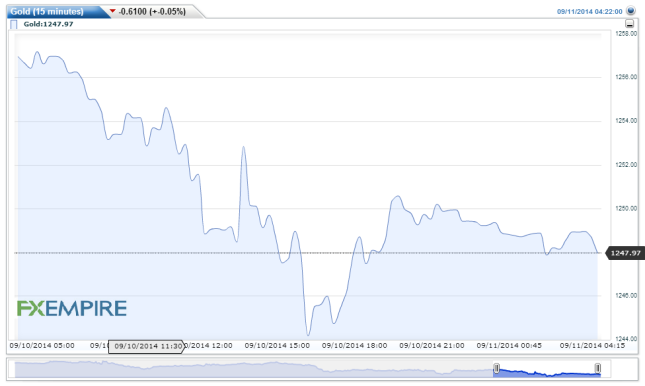Click the Gold:1247.97 legend label
The width and height of the screenshot is (645, 386).
[48, 24]
